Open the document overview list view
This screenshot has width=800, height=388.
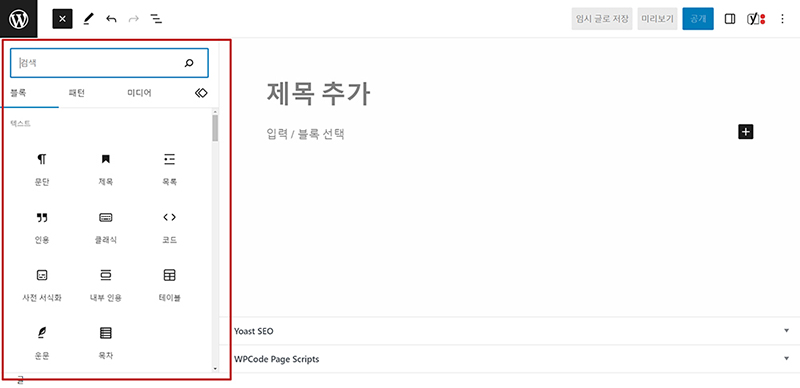pyautogui.click(x=156, y=19)
